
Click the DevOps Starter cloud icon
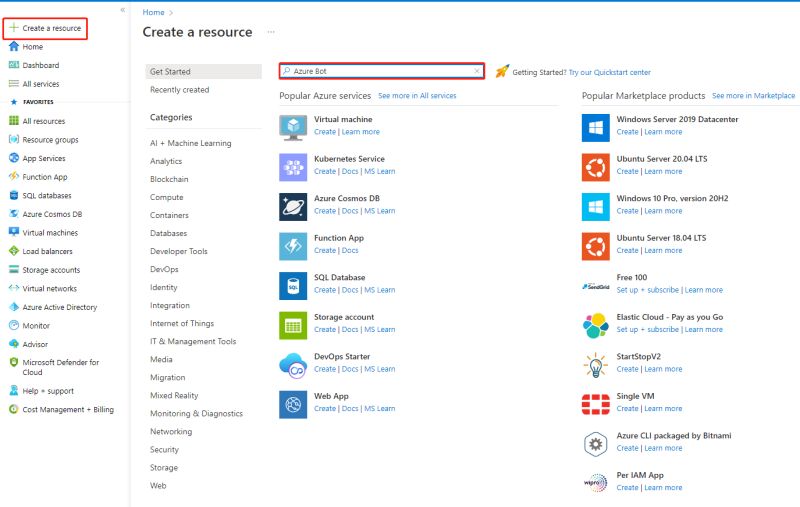pos(293,365)
